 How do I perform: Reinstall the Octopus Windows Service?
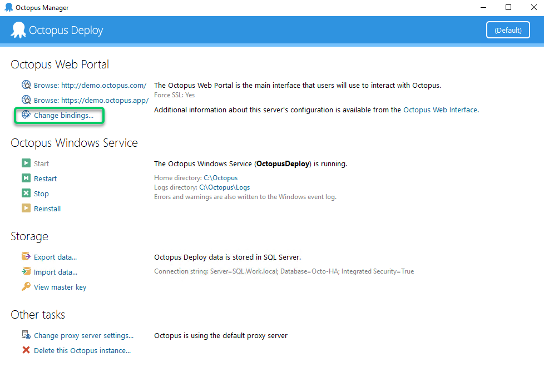[x=47, y=209]
